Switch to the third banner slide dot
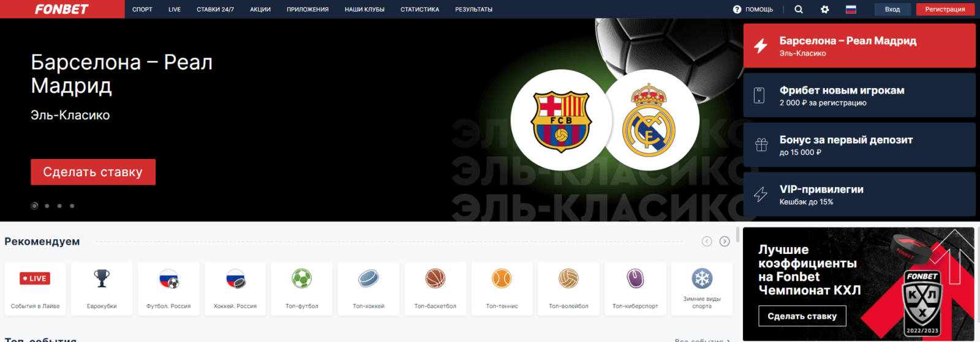Screen dimensions: 980x342 (59, 206)
